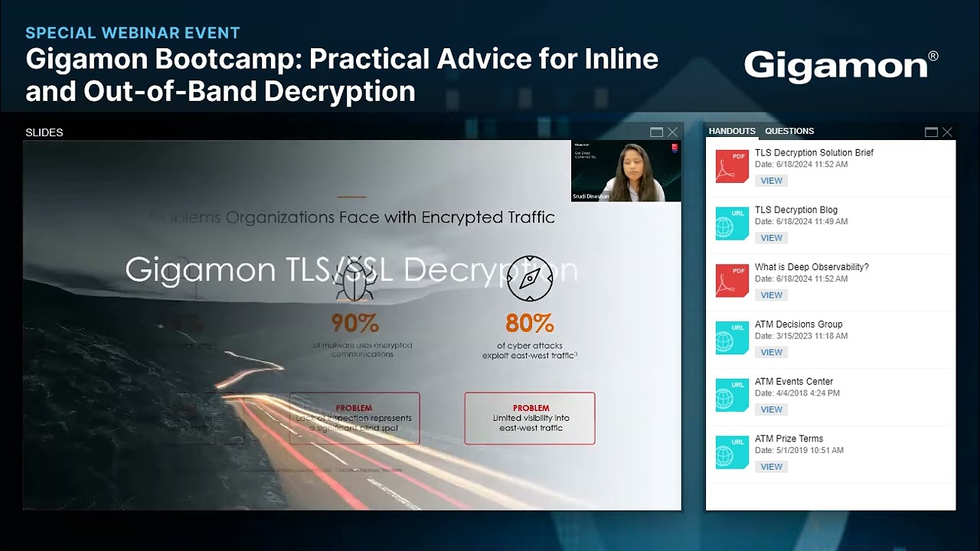Click the 'Lack of inspection' problem box
Viewport: 980px width, 551px height.
click(354, 419)
